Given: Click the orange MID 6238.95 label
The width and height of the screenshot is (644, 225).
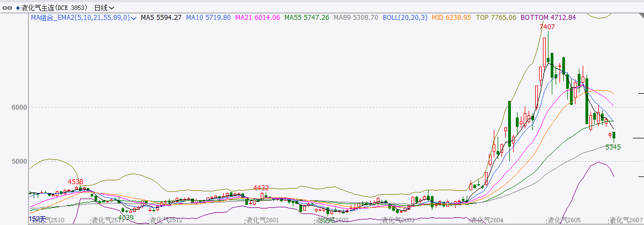Looking at the screenshot, I should pyautogui.click(x=451, y=18).
